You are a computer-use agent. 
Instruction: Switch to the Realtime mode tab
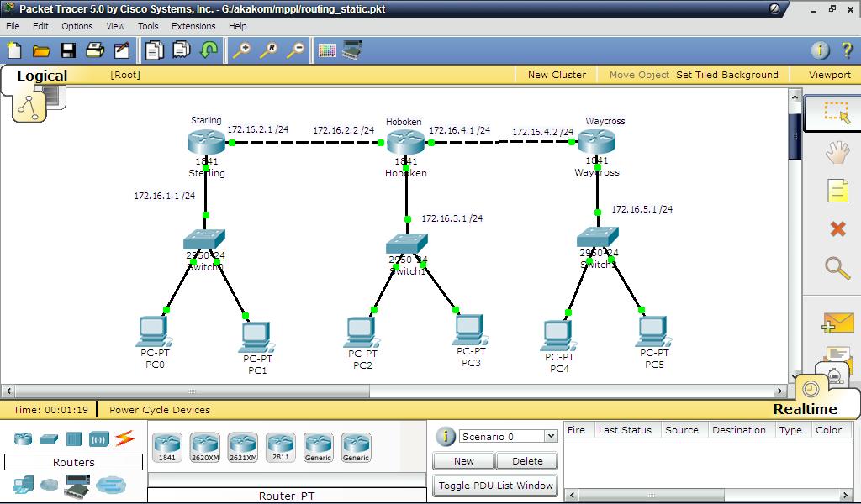[805, 409]
